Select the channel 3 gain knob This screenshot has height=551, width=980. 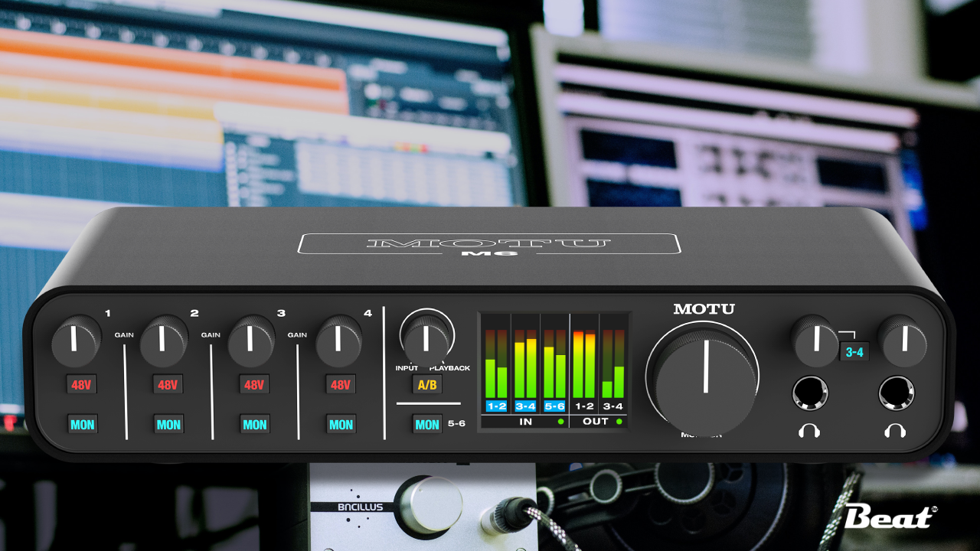pos(251,340)
